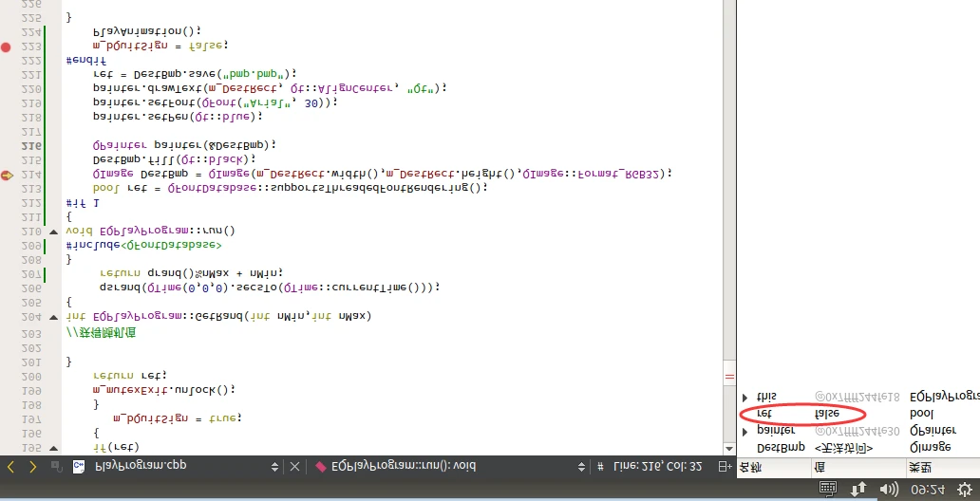
Task: Toggle the breakpoint on line 223
Action: (x=7, y=46)
